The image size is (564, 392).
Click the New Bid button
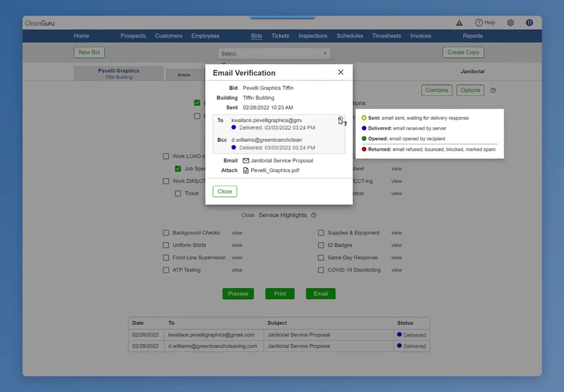(x=89, y=53)
